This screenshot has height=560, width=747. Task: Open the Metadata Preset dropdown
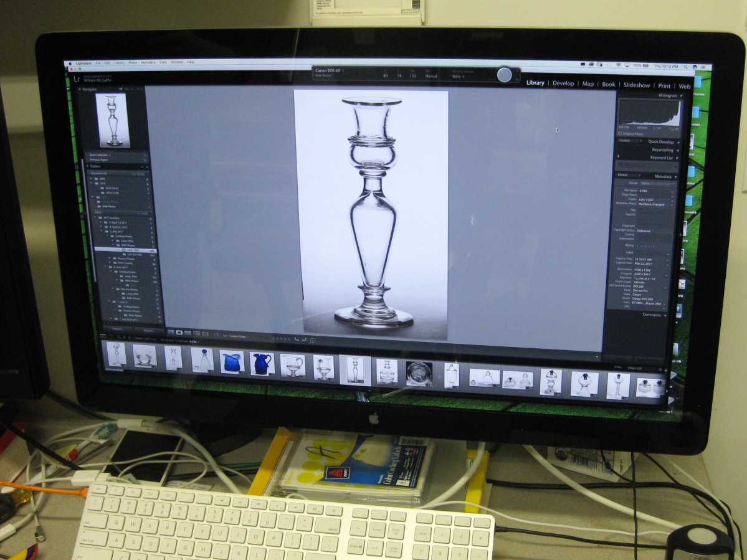coord(657,183)
